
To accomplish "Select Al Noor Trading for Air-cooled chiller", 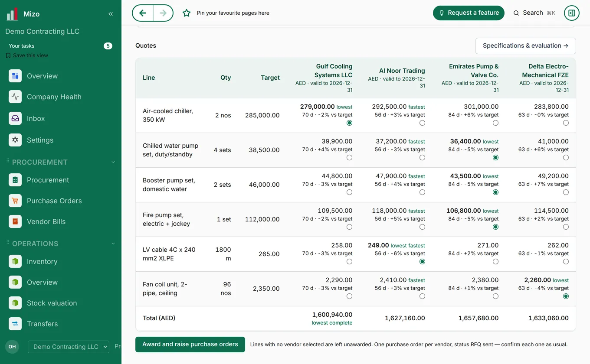I will [x=422, y=123].
